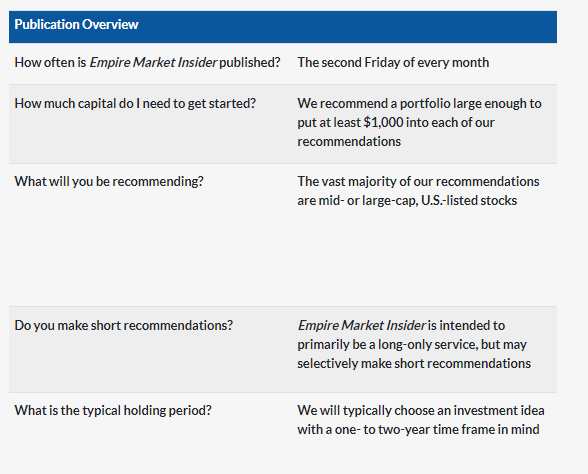Click 'primarily be a long-only service' line
Screen dimensions: 588x474
(x=412, y=345)
